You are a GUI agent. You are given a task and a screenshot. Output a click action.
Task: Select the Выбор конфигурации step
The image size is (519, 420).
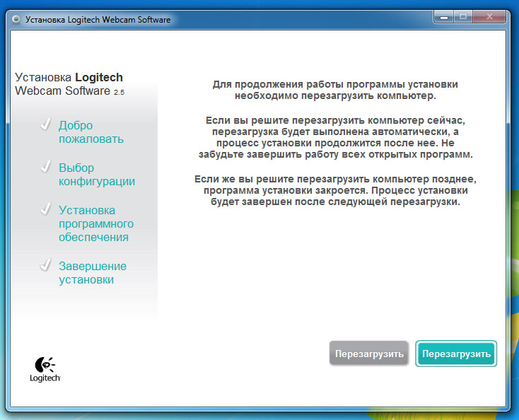[96, 175]
